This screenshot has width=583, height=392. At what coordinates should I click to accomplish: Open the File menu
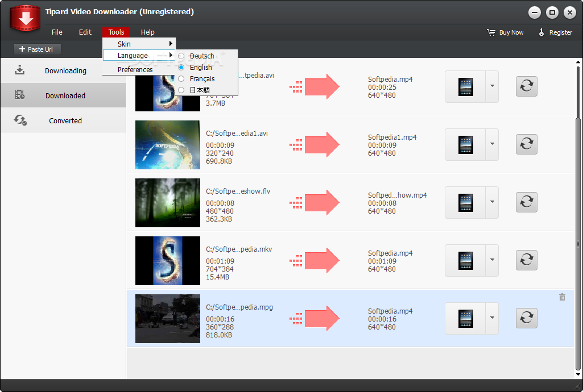point(57,32)
